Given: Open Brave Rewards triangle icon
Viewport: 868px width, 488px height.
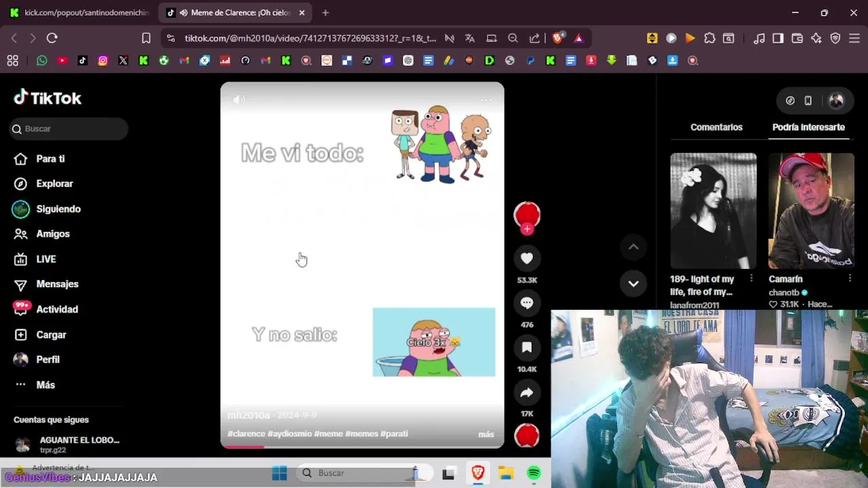Looking at the screenshot, I should tap(578, 39).
